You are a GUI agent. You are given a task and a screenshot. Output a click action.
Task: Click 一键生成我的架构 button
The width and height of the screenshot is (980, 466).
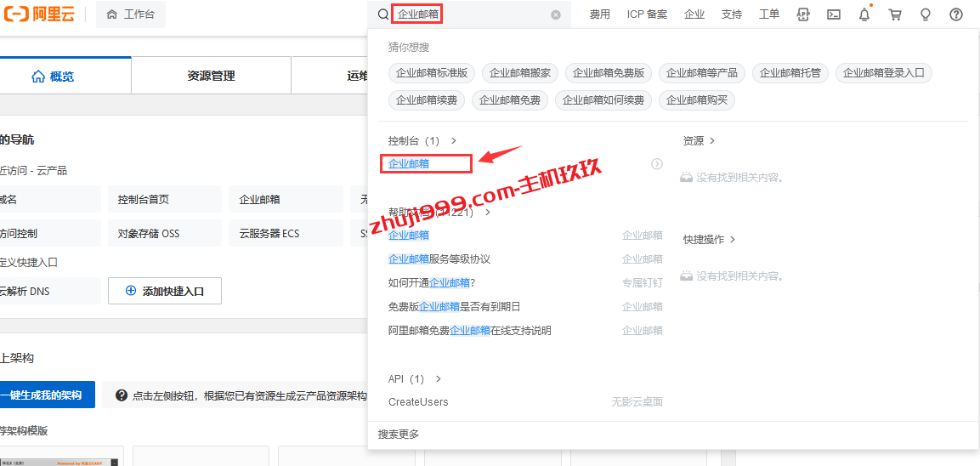tap(48, 395)
